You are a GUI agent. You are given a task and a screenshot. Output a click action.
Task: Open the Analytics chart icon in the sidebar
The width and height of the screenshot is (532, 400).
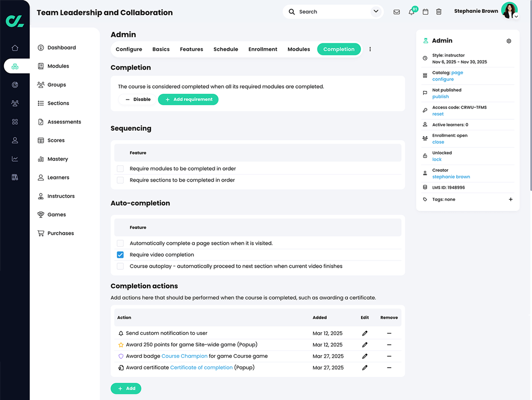point(15,158)
